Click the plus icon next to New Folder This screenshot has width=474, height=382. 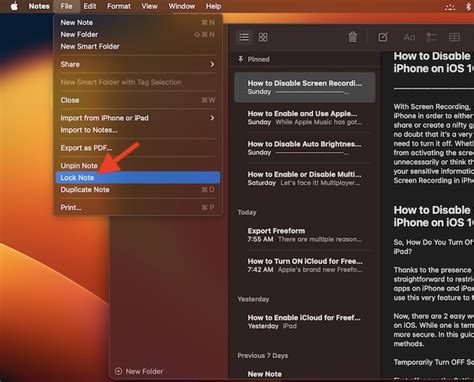click(118, 371)
